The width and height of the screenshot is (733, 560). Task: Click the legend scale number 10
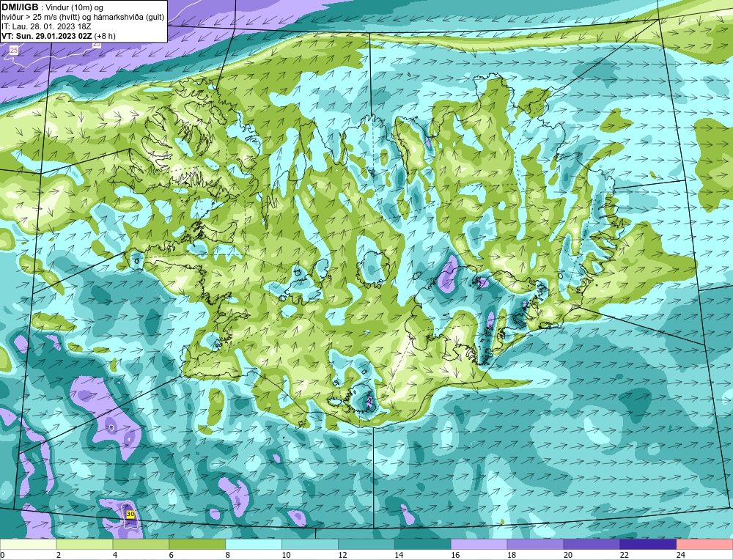[286, 555]
